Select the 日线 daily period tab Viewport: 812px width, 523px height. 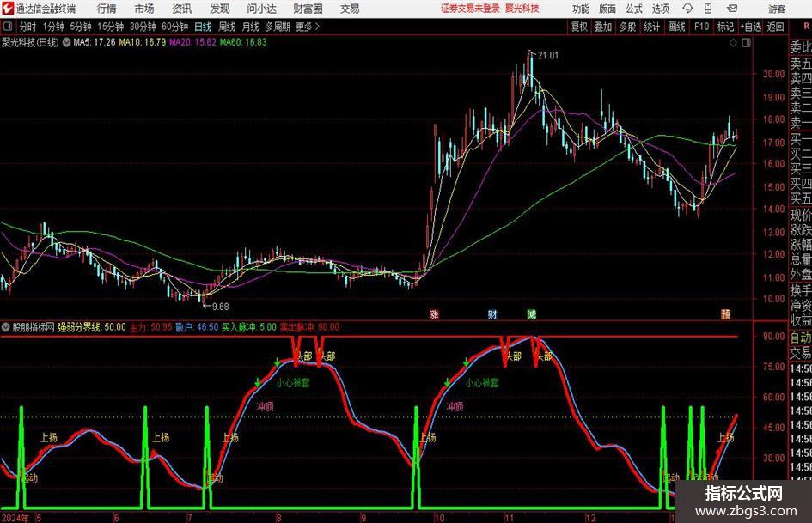pyautogui.click(x=203, y=27)
